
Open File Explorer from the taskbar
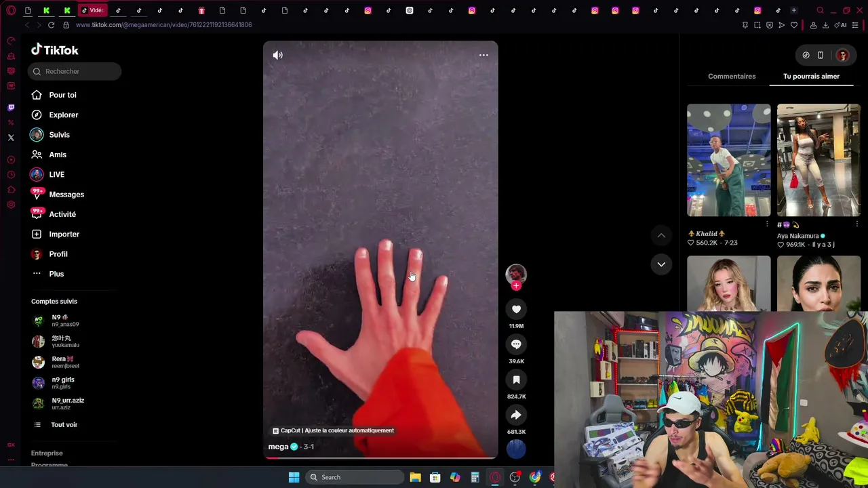point(415,477)
